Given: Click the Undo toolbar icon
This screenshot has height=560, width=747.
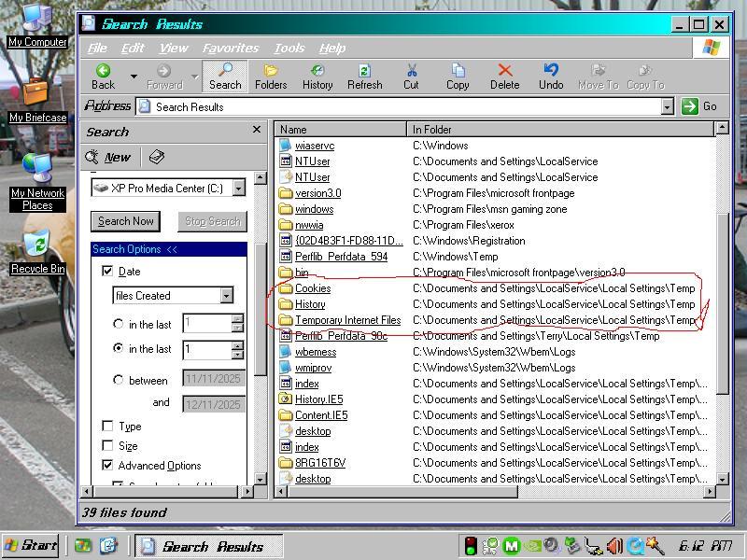Looking at the screenshot, I should (551, 72).
